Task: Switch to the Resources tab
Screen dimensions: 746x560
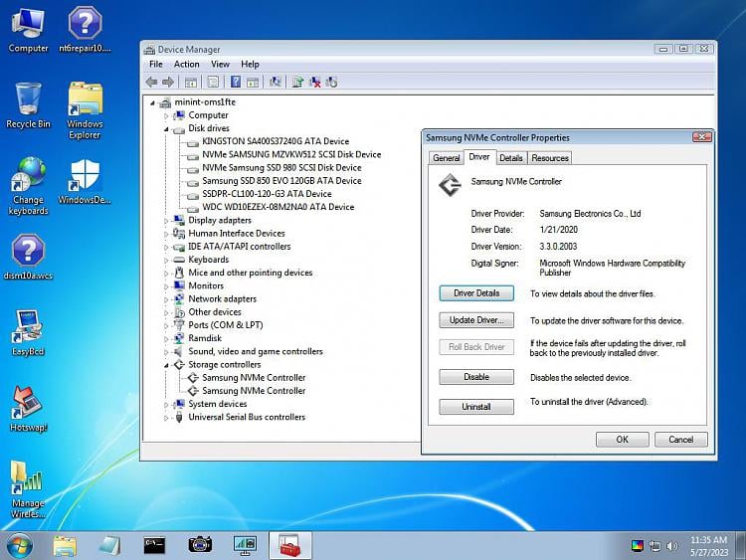Action: pyautogui.click(x=550, y=158)
